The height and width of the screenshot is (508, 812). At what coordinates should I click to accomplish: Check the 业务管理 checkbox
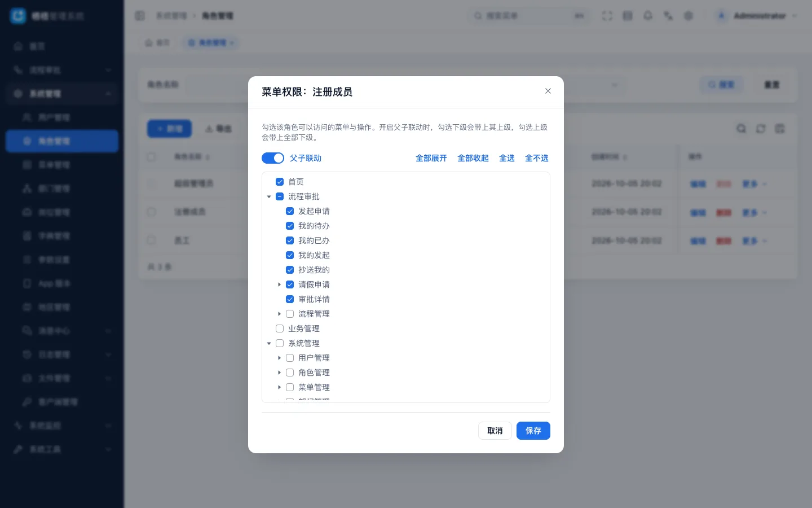[280, 329]
